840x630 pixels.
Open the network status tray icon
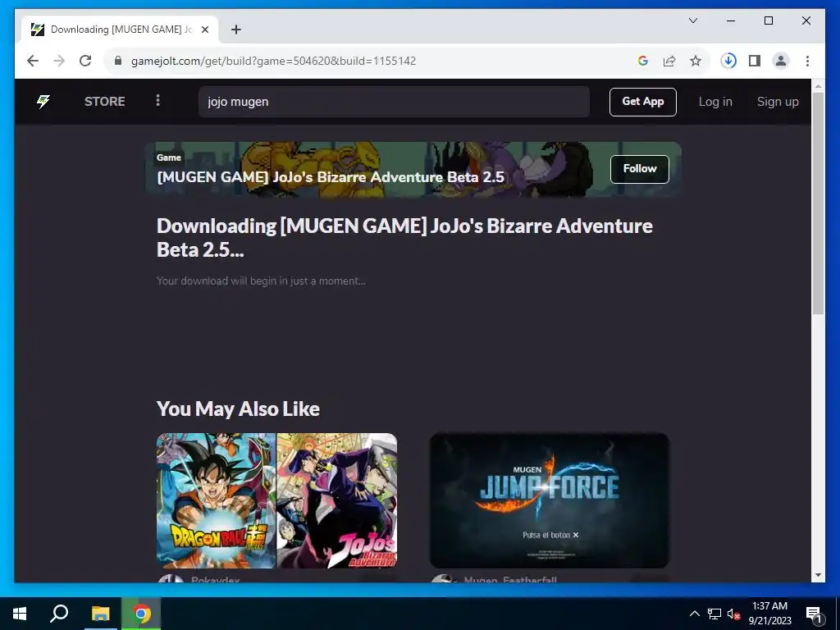(x=714, y=614)
